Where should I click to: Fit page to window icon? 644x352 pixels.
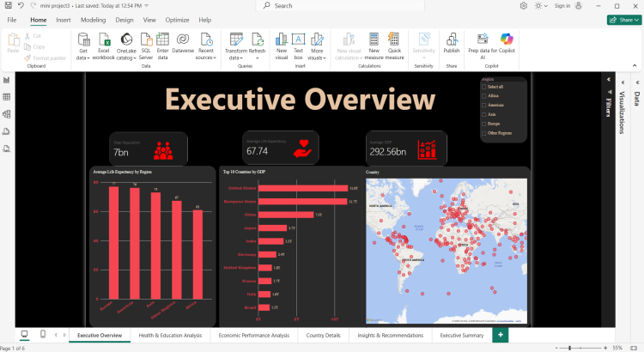point(634,349)
